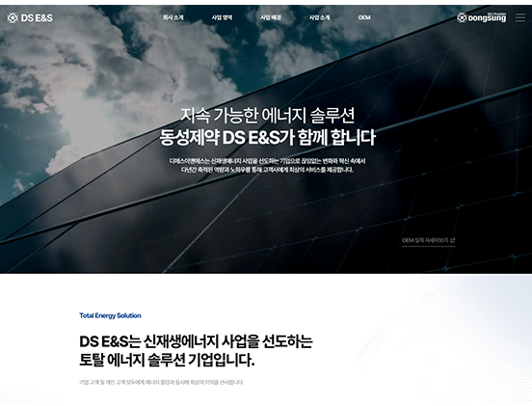Open the 사업 영역 menu

pos(222,17)
